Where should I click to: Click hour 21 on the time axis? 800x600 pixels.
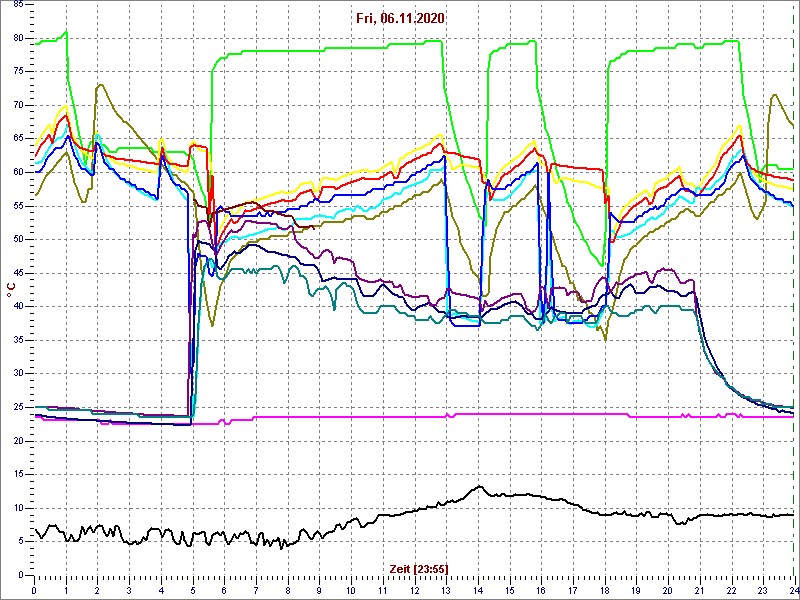pyautogui.click(x=699, y=590)
